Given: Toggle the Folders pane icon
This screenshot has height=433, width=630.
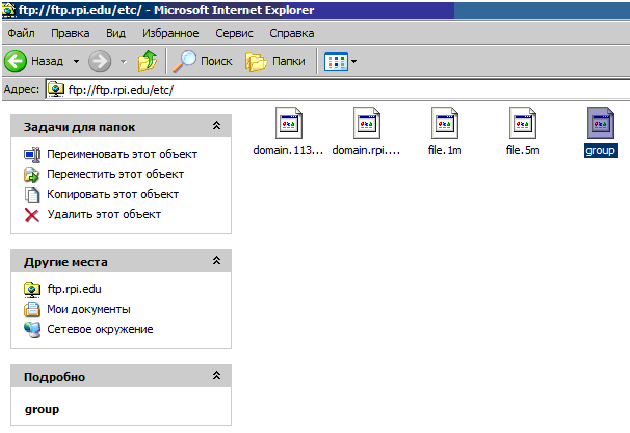Looking at the screenshot, I should click(x=256, y=61).
